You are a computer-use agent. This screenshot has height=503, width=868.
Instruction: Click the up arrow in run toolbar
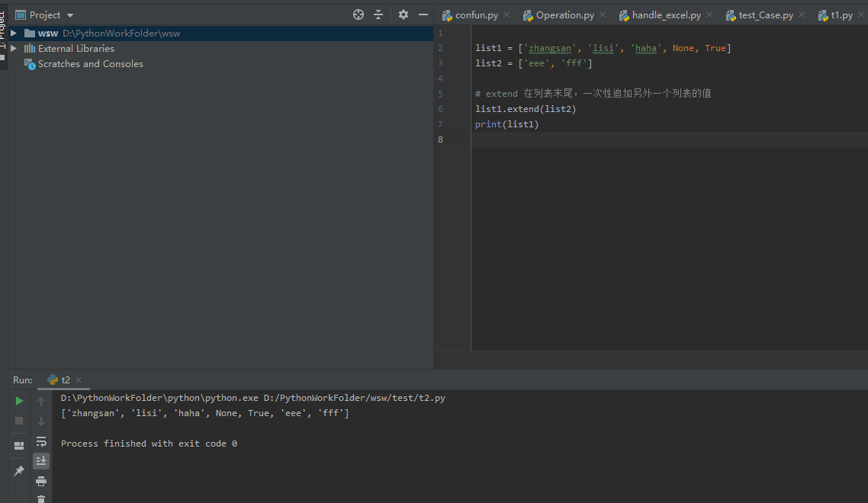pos(41,401)
